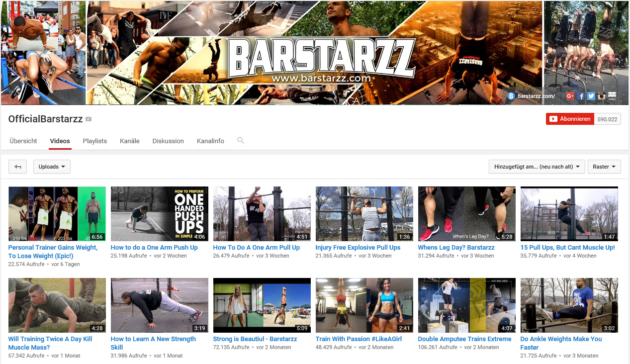Click the Facebook icon in the banner
Viewport: 630px width, 364px height.
[x=581, y=96]
